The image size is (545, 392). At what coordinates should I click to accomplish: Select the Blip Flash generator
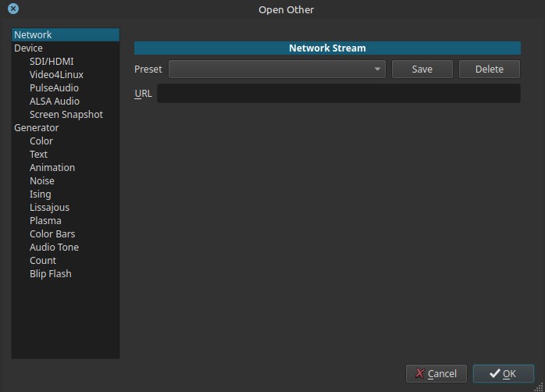coord(50,274)
